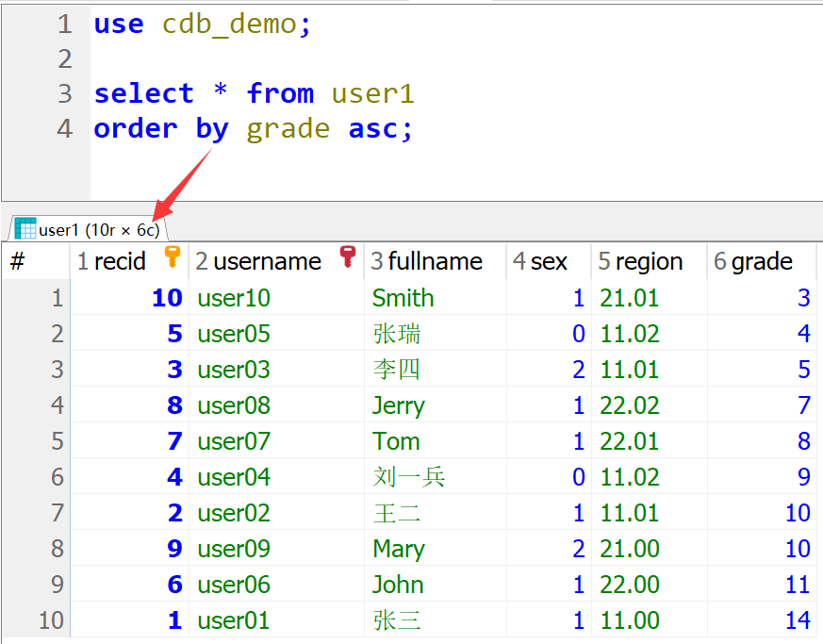Screen dimensions: 823x644
Task: Click the fullname cell Mary
Action: (x=398, y=549)
